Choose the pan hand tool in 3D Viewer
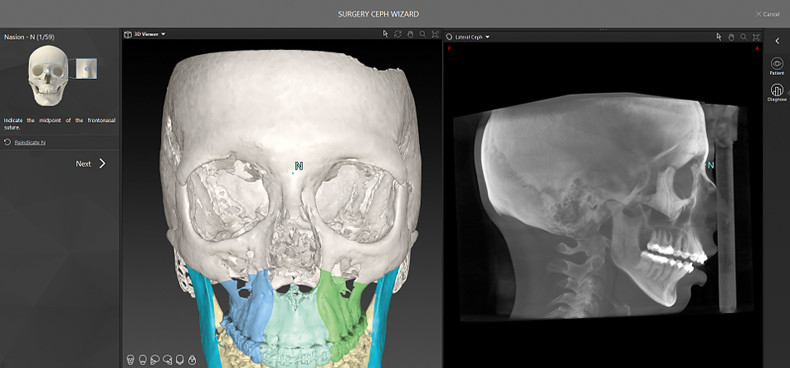This screenshot has width=790, height=368. coord(411,34)
